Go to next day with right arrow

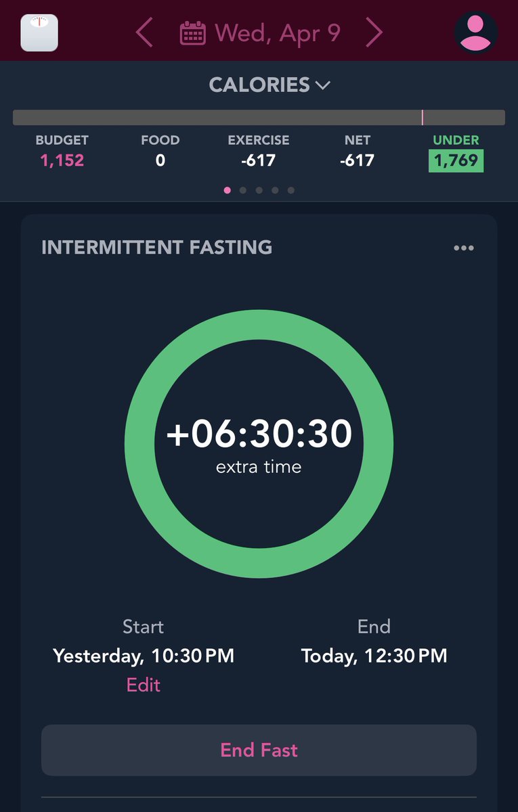click(x=374, y=32)
